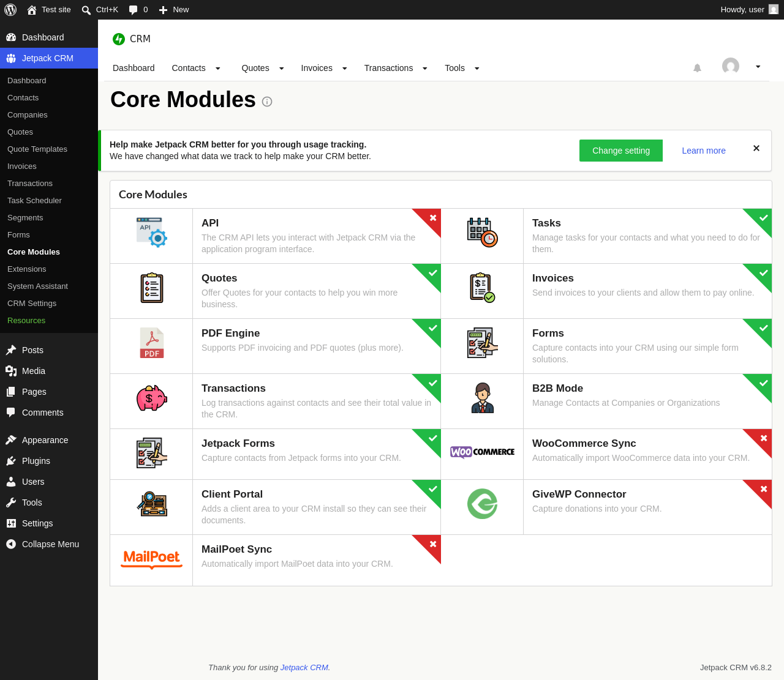784x680 pixels.
Task: Enable WooCommerce Sync via red corner
Action: pyautogui.click(x=762, y=439)
